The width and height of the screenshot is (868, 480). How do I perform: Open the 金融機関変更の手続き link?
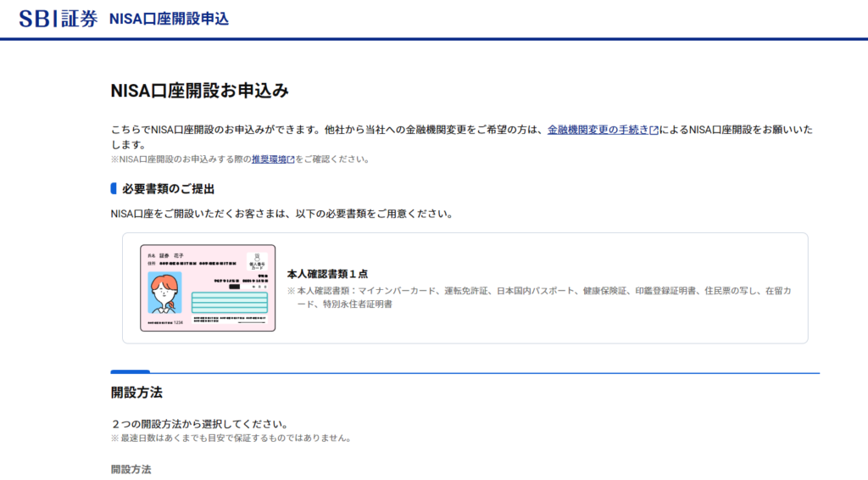(598, 130)
